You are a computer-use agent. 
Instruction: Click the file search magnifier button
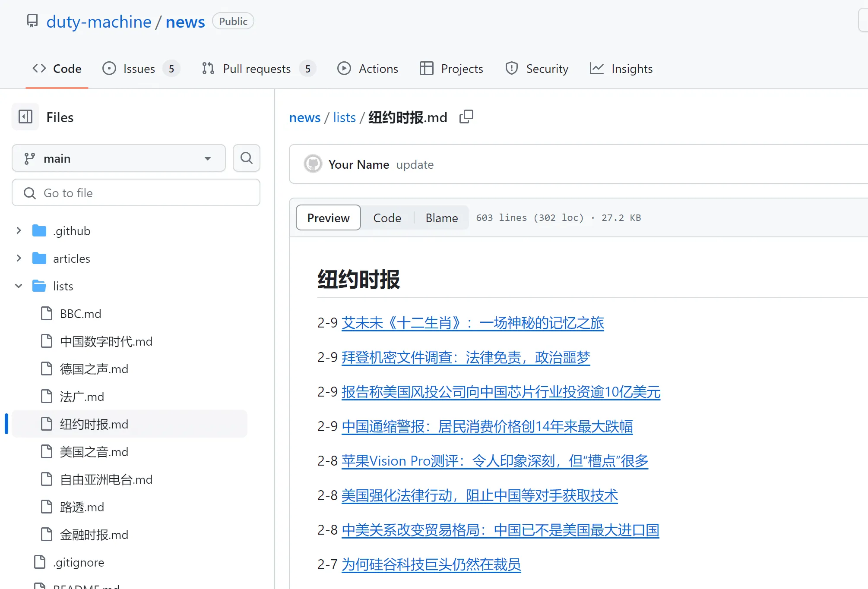(x=246, y=158)
